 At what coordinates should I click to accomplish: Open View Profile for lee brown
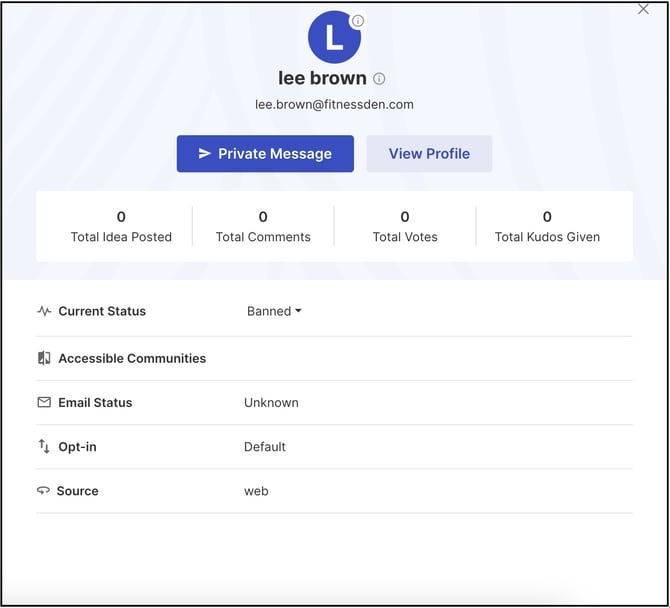pyautogui.click(x=429, y=154)
